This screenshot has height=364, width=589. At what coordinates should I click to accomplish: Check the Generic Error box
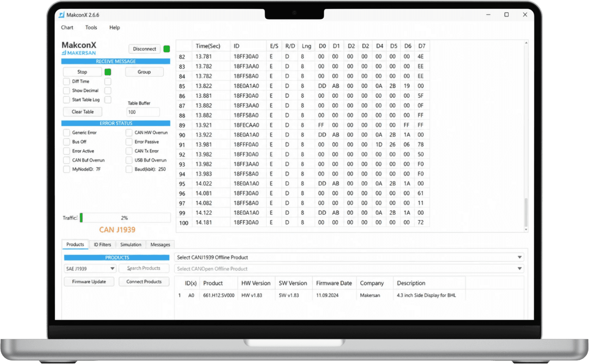point(66,132)
